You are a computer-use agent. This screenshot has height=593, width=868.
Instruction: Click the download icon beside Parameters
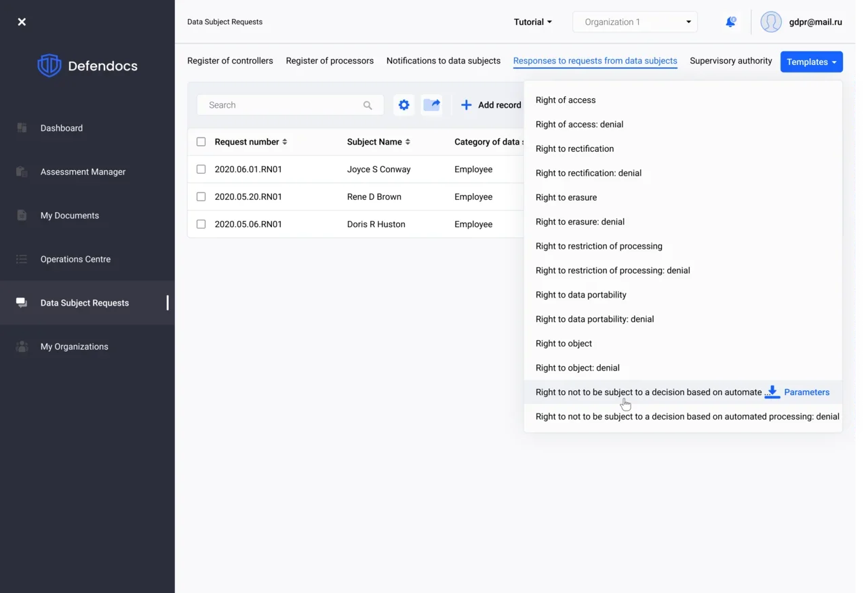(772, 392)
